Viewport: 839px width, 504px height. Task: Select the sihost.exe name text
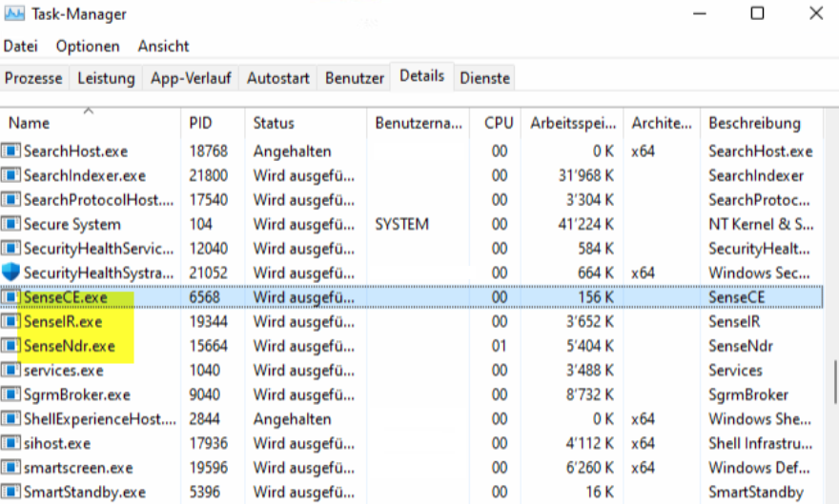pos(56,443)
